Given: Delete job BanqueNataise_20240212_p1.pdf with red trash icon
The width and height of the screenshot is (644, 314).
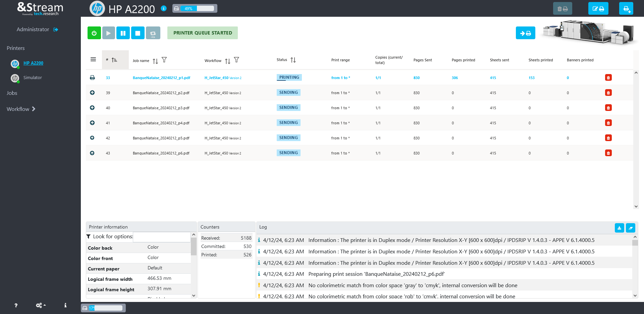Looking at the screenshot, I should point(608,78).
